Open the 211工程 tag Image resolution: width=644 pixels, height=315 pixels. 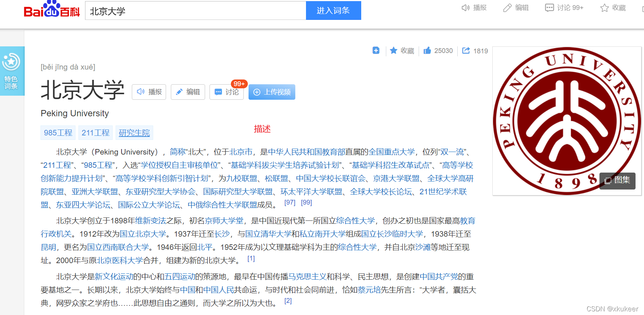(96, 133)
